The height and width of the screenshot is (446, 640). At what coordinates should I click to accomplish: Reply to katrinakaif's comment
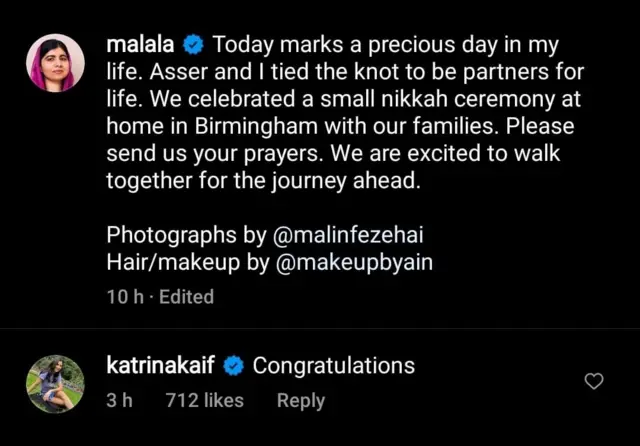(x=300, y=400)
